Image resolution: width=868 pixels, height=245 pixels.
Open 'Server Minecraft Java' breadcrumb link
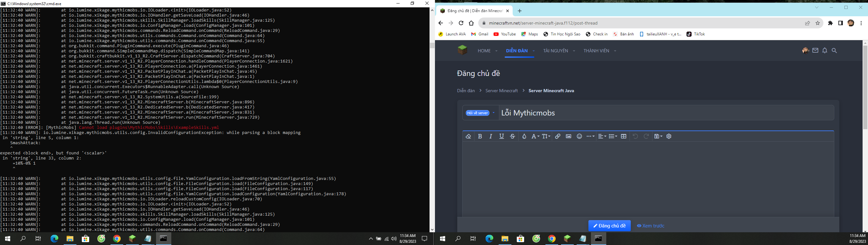pos(551,91)
